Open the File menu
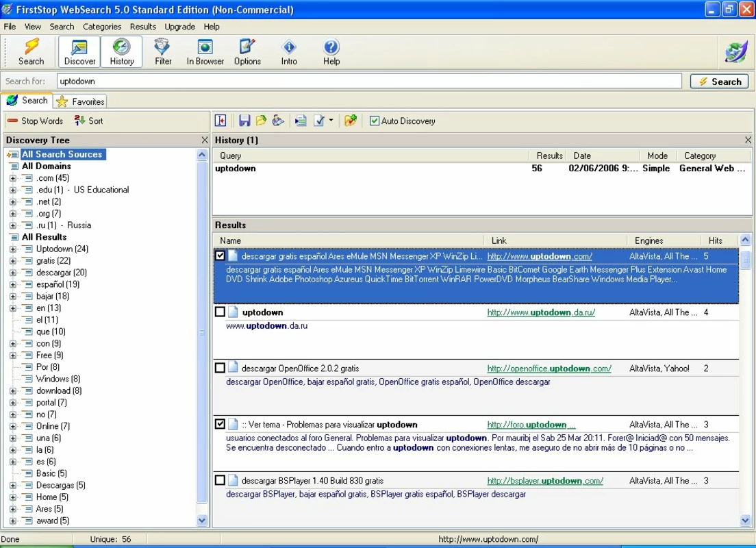This screenshot has width=756, height=548. [x=10, y=27]
